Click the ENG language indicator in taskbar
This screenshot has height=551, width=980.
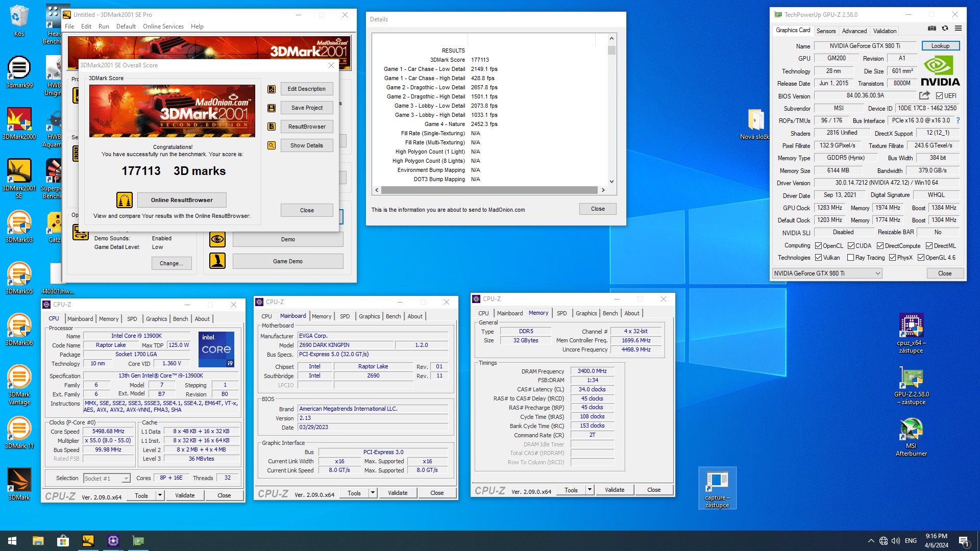(911, 541)
